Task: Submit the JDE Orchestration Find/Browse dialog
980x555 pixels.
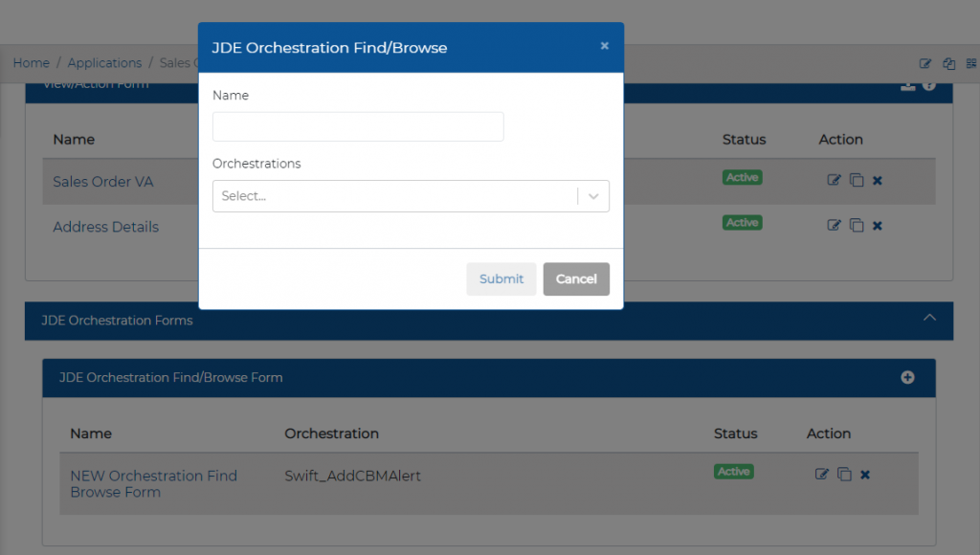Action: 501,278
